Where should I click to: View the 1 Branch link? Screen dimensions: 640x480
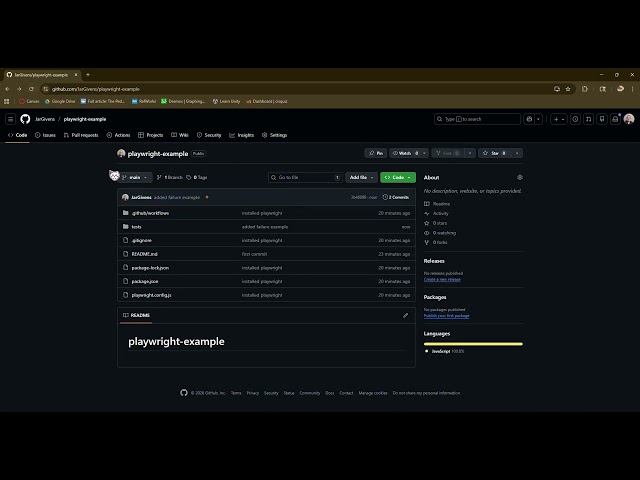click(x=170, y=177)
